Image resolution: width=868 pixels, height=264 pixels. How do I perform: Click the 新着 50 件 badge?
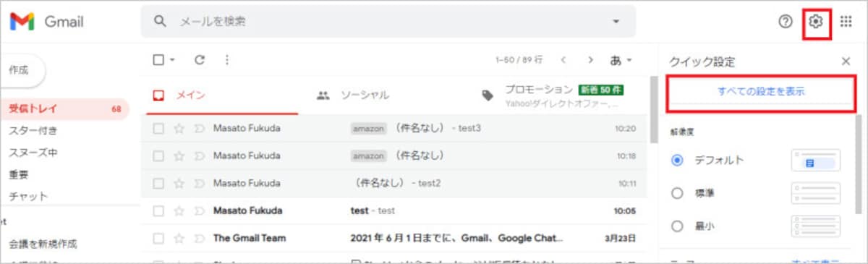click(x=600, y=90)
